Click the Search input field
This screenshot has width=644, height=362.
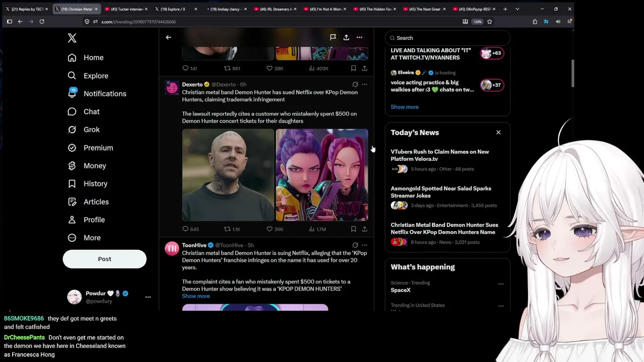coord(448,38)
